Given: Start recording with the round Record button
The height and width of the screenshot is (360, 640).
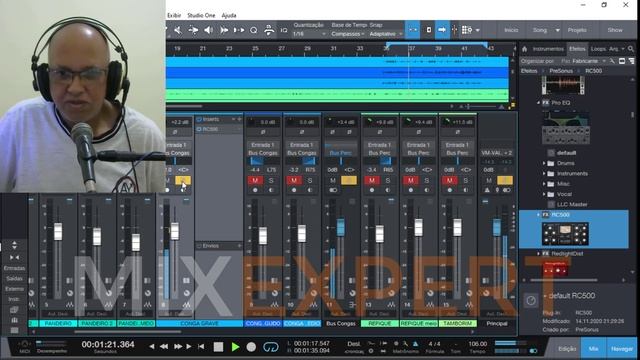Looking at the screenshot, I should pyautogui.click(x=251, y=347).
